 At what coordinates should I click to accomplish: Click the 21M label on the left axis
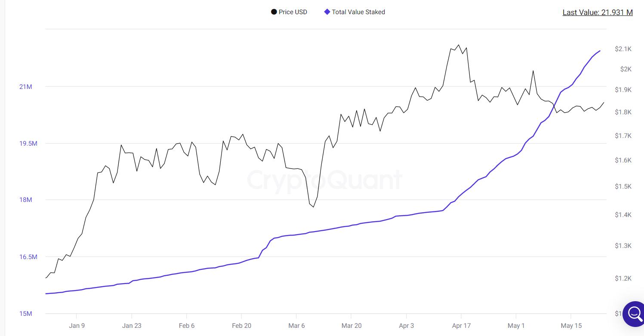(26, 87)
